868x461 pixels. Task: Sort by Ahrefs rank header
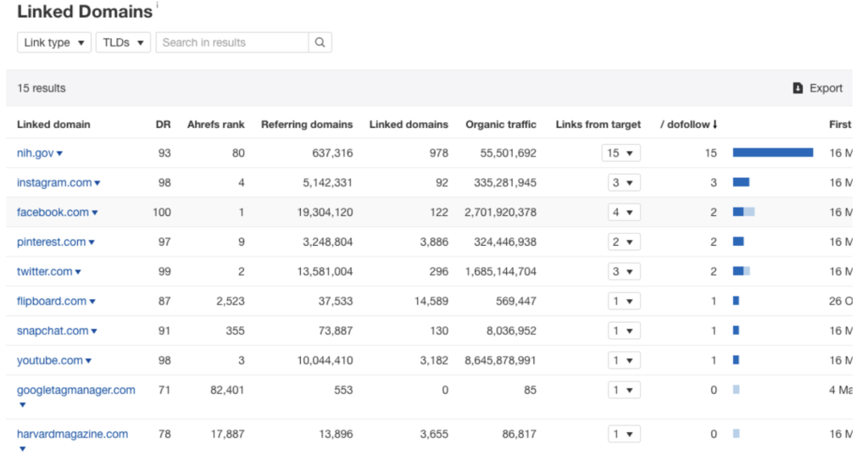216,125
